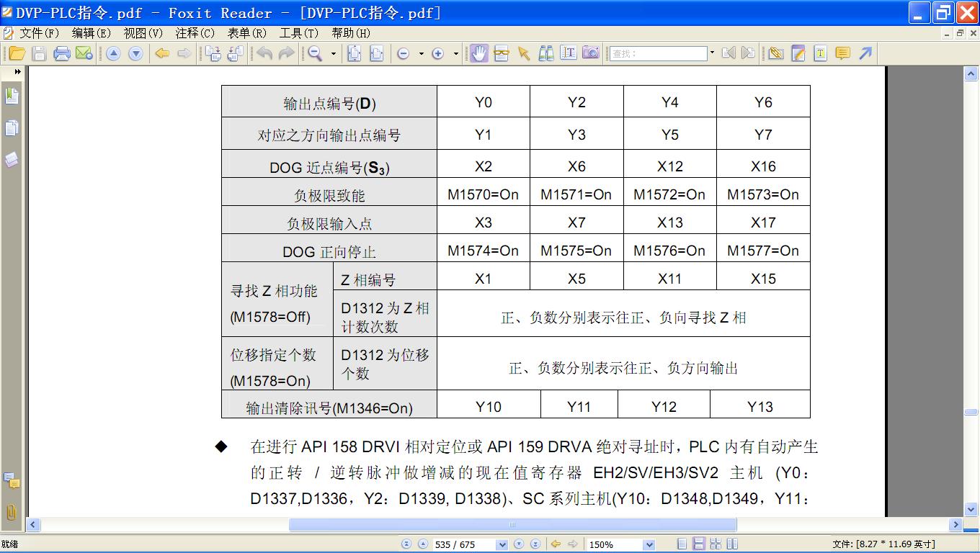The width and height of the screenshot is (980, 553).
Task: Switch to continuous page layout in status bar
Action: click(699, 544)
